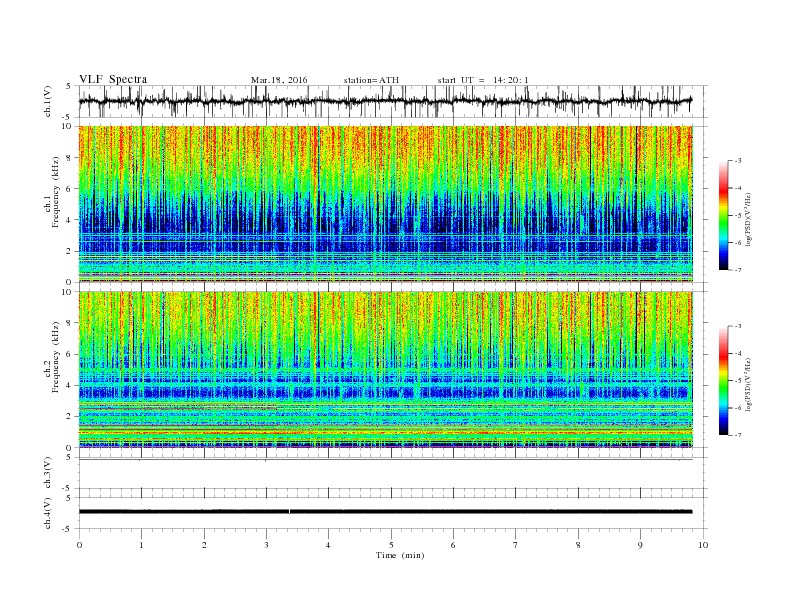
Task: Click the "VLF Spectra" plot title
Action: [113, 79]
